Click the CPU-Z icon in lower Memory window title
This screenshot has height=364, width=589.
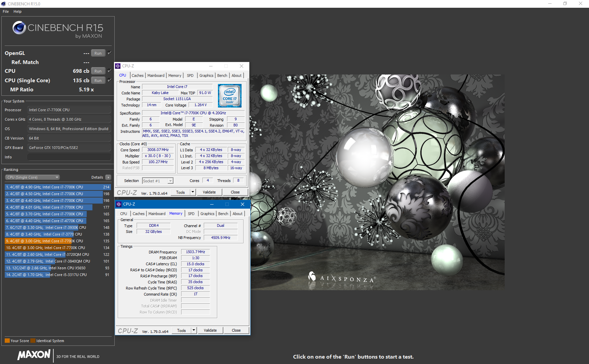(119, 204)
